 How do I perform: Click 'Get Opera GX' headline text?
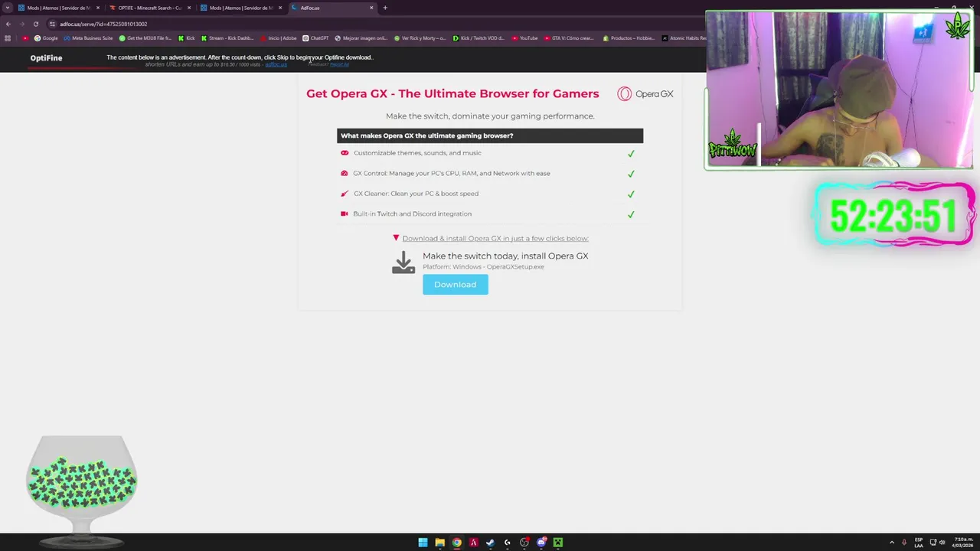click(x=452, y=93)
